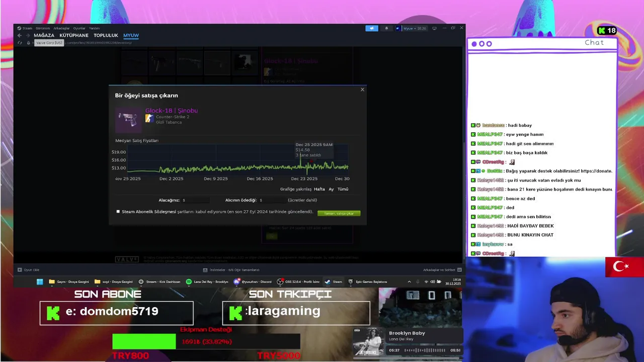Screen dimensions: 644x362
Task: Click the Brooklyn Baby album cover
Action: (369, 342)
